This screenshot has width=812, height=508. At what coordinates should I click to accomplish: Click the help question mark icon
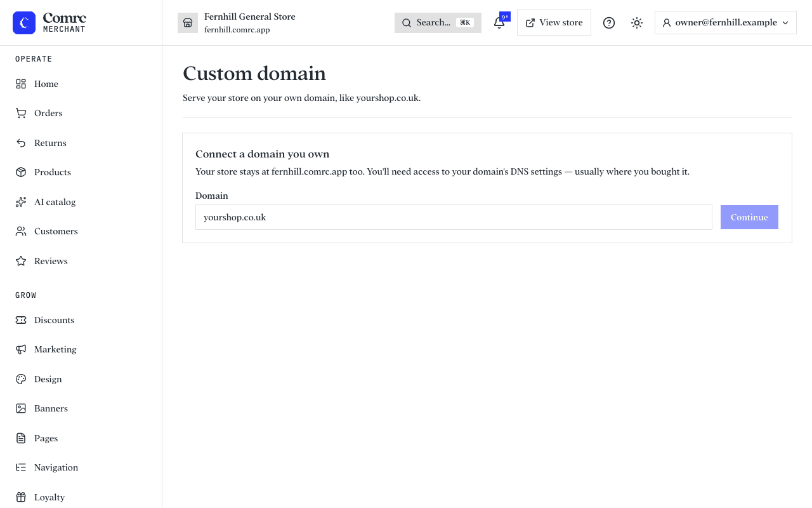(609, 23)
